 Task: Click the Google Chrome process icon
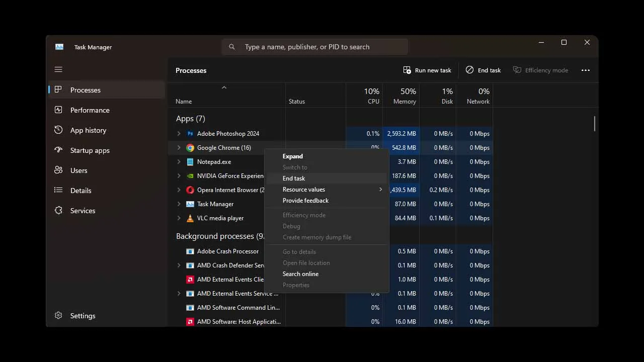[x=190, y=148]
